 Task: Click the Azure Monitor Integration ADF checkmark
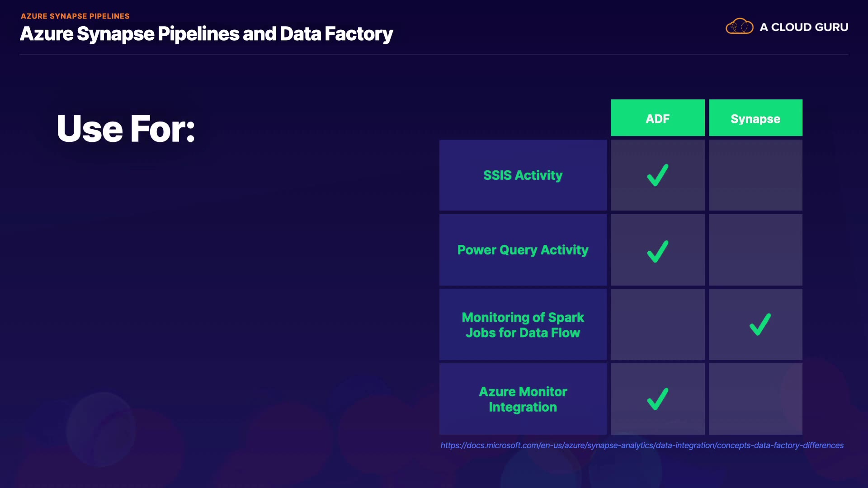[658, 399]
